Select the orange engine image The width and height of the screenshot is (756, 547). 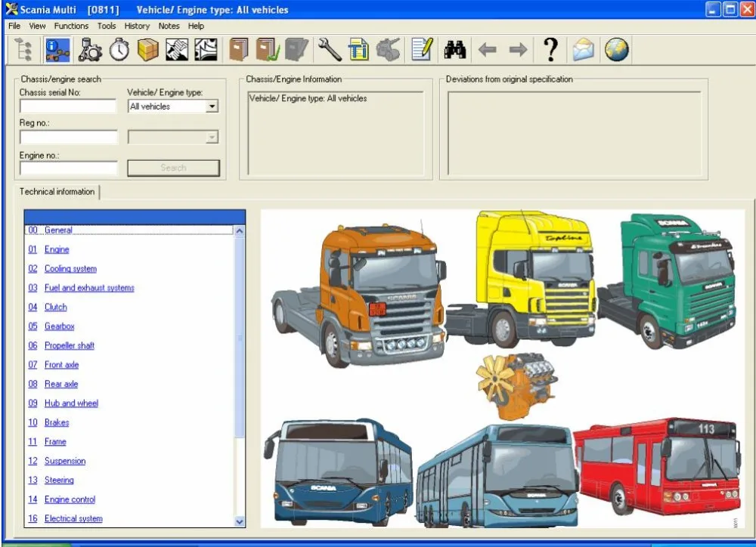[516, 385]
